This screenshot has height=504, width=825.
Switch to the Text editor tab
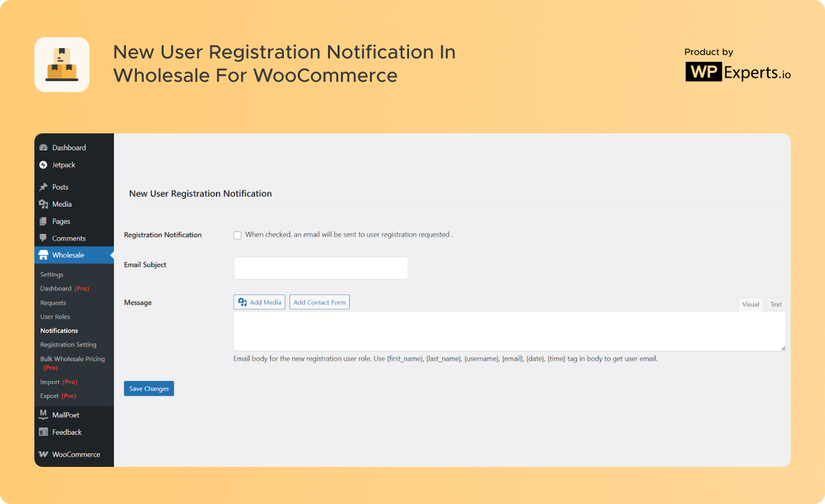point(775,305)
